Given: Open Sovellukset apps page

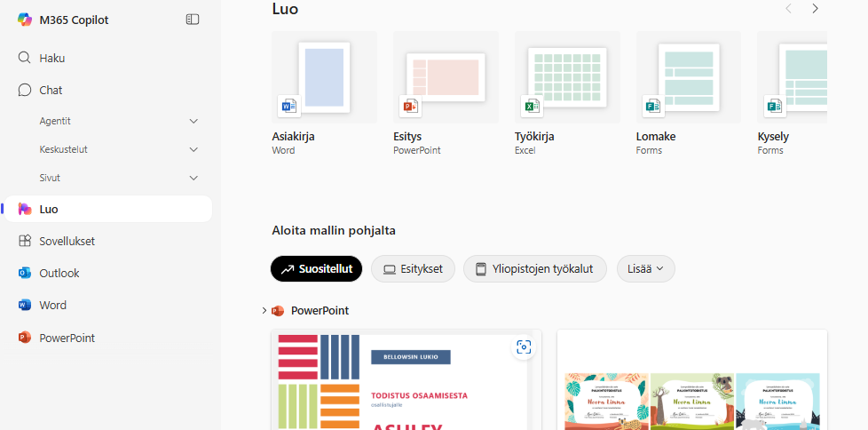Looking at the screenshot, I should point(67,241).
